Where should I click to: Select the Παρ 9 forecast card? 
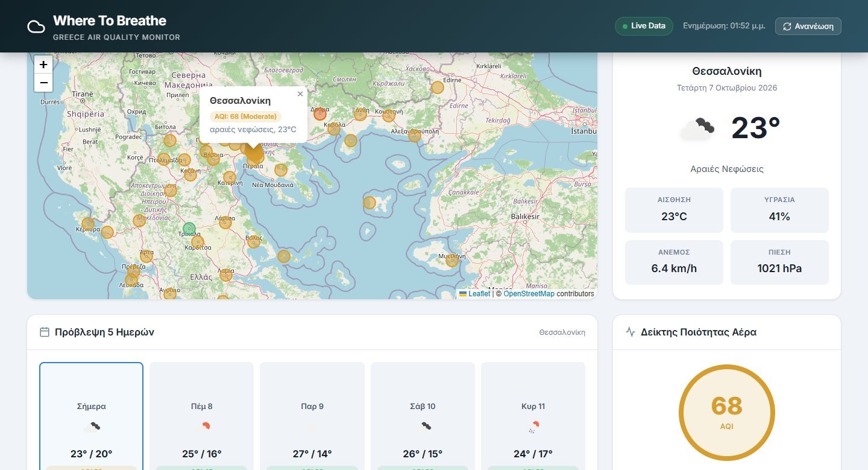(312, 416)
